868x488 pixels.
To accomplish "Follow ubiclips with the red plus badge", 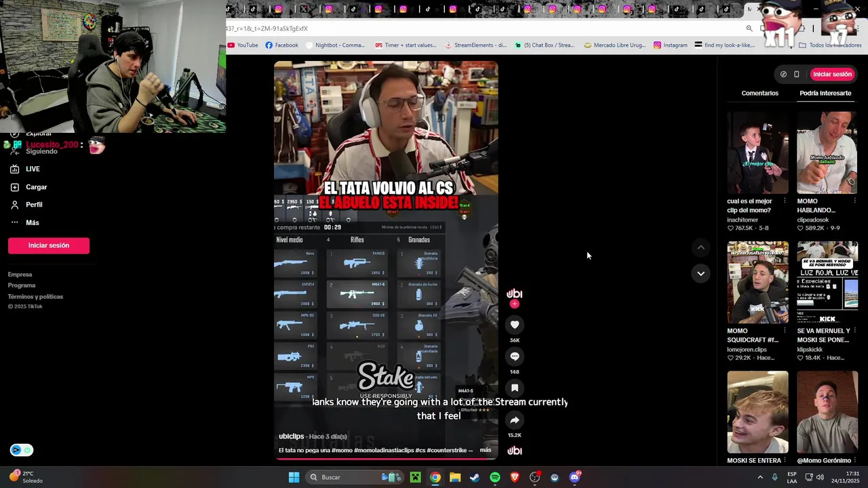I will (515, 304).
